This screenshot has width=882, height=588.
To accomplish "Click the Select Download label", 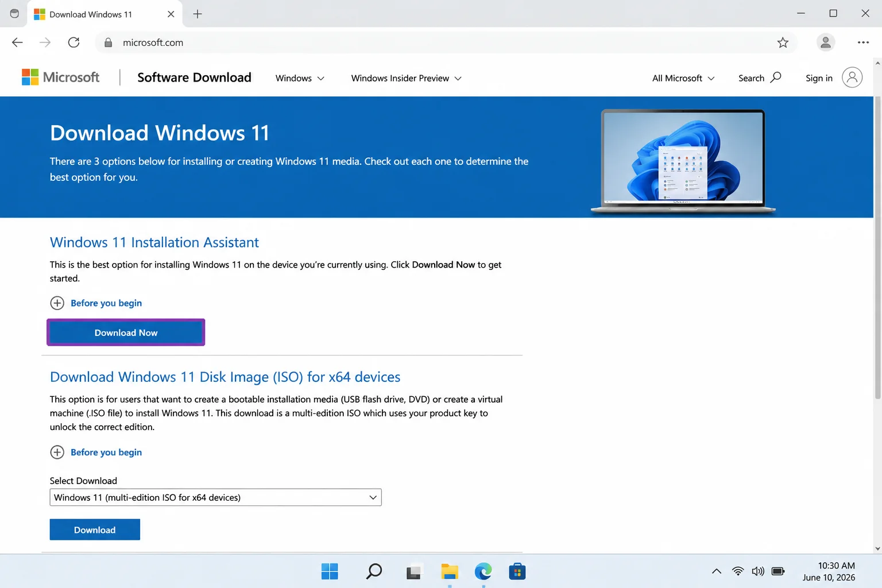I will [83, 481].
